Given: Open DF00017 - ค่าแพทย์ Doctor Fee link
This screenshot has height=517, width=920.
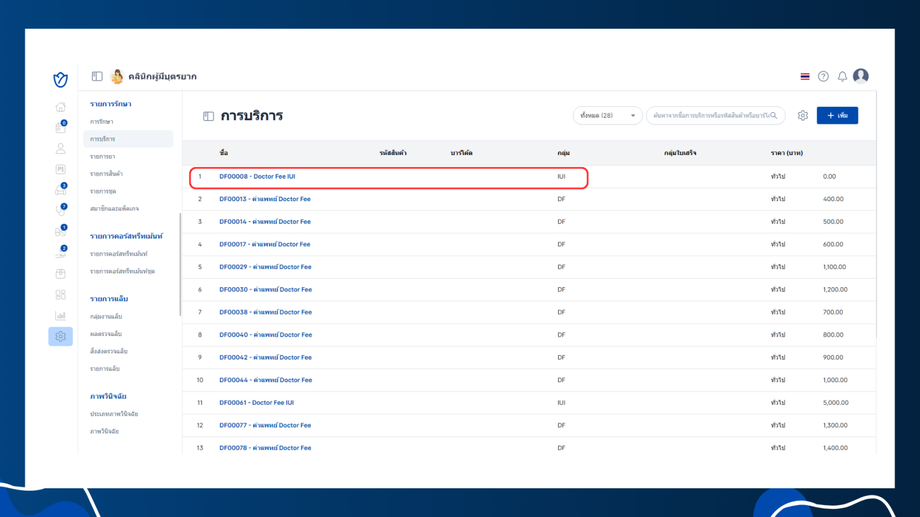Looking at the screenshot, I should point(265,244).
